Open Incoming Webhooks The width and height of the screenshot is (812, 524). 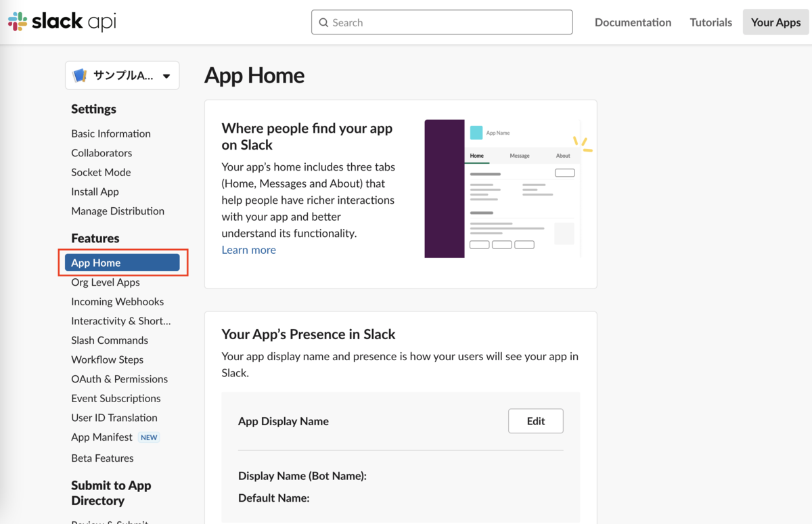[117, 301]
